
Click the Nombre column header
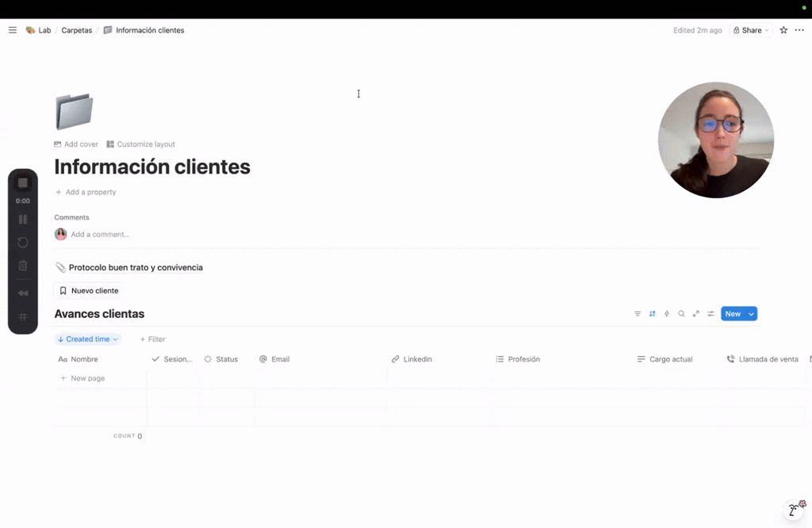coord(79,359)
